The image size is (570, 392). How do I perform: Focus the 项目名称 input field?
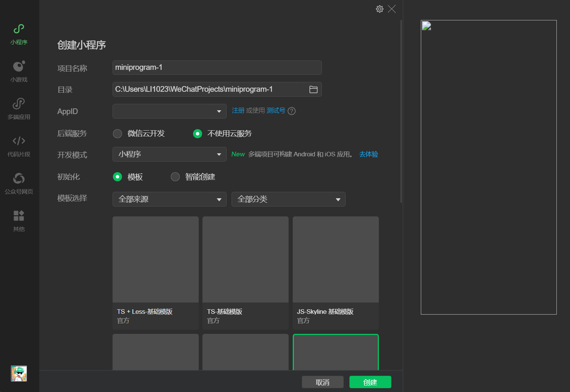tap(217, 68)
